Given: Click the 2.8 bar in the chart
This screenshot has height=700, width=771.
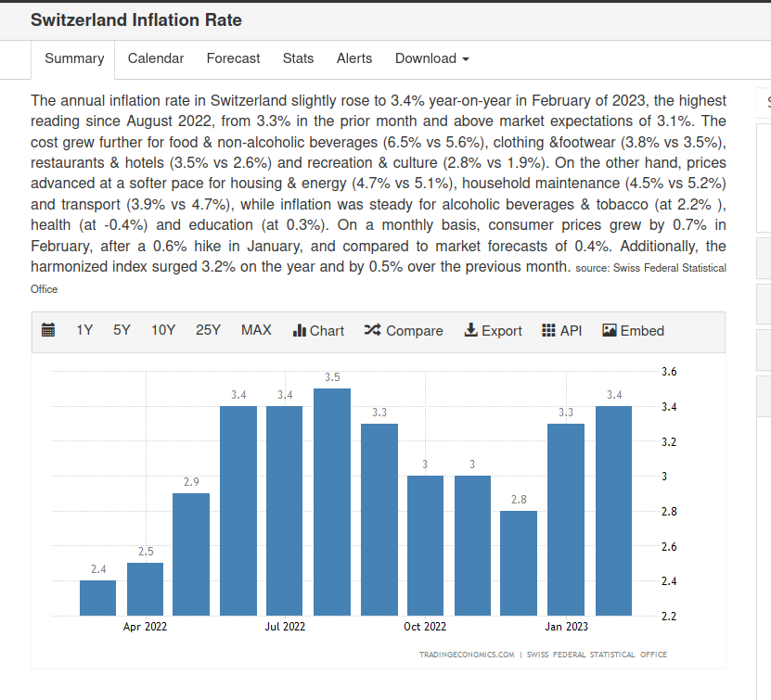Looking at the screenshot, I should coord(519,563).
